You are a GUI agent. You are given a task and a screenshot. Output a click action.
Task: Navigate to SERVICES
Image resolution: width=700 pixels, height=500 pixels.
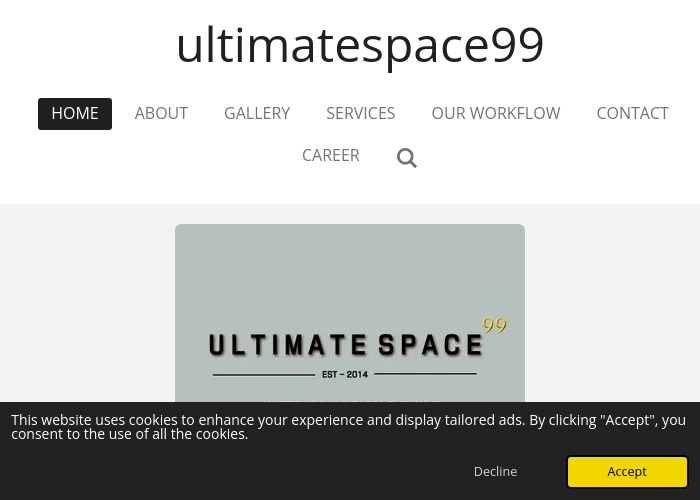click(361, 114)
